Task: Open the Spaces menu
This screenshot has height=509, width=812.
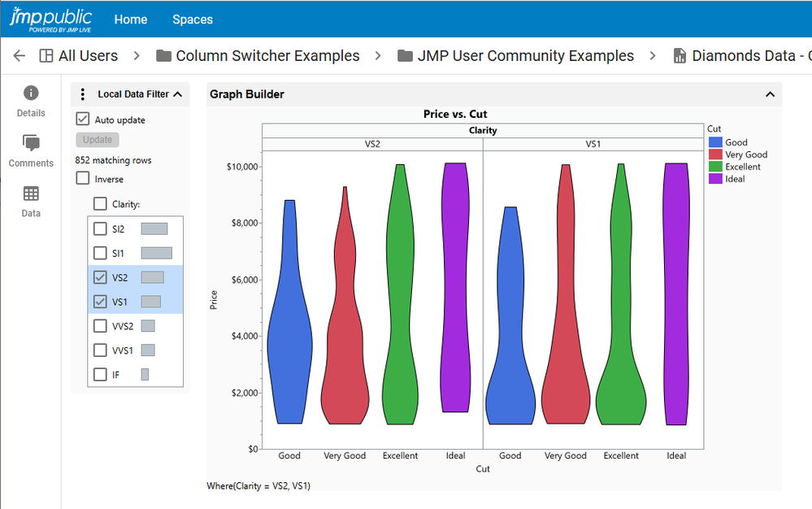Action: 193,20
